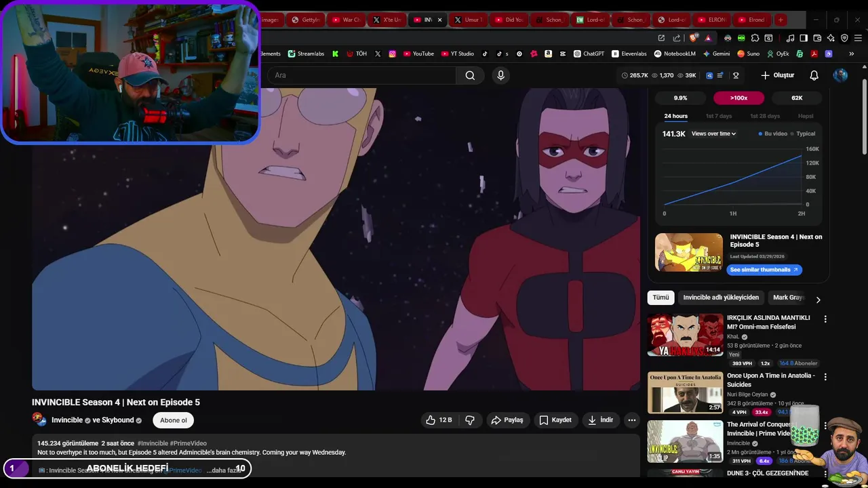Open the Elevenlabs bookmark

tap(629, 54)
